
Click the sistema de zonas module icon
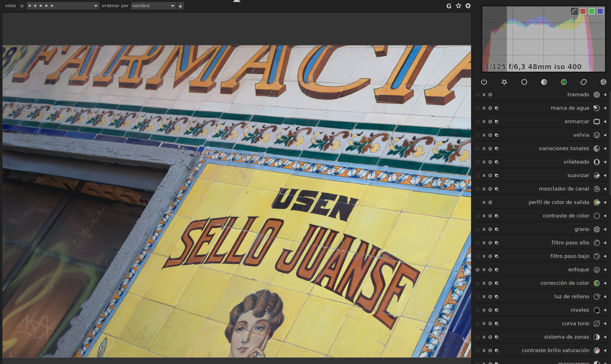(597, 337)
